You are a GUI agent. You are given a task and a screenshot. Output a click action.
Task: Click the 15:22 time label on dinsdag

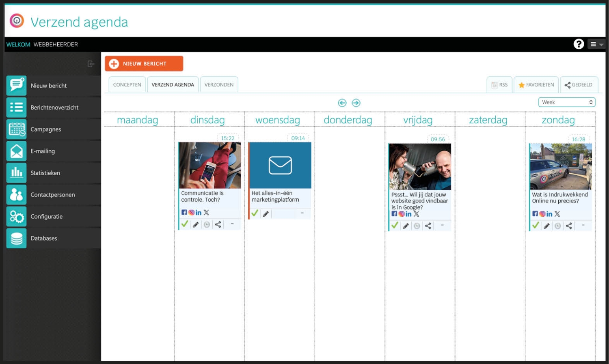[228, 138]
